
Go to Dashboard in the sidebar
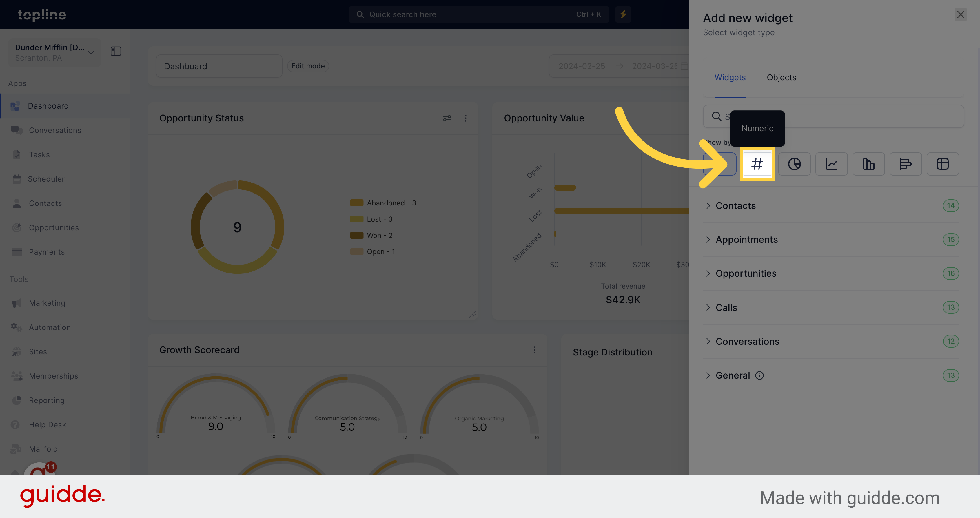tap(65, 106)
